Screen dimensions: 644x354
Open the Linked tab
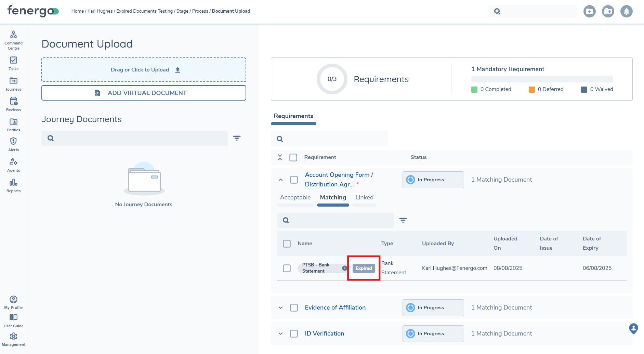364,197
